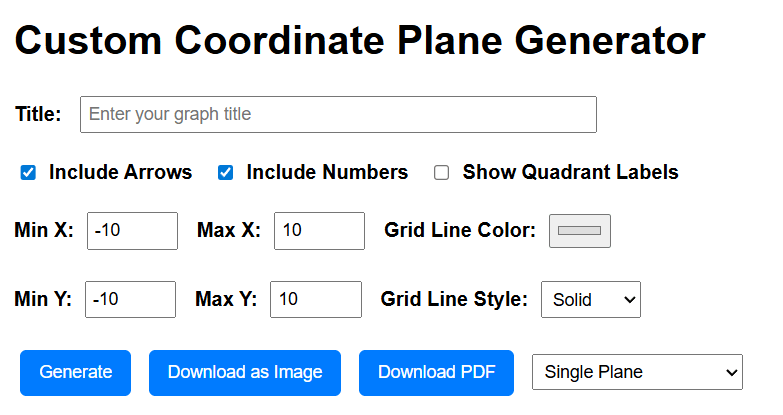Select the Max X input box
783x415 pixels.
[x=319, y=231]
